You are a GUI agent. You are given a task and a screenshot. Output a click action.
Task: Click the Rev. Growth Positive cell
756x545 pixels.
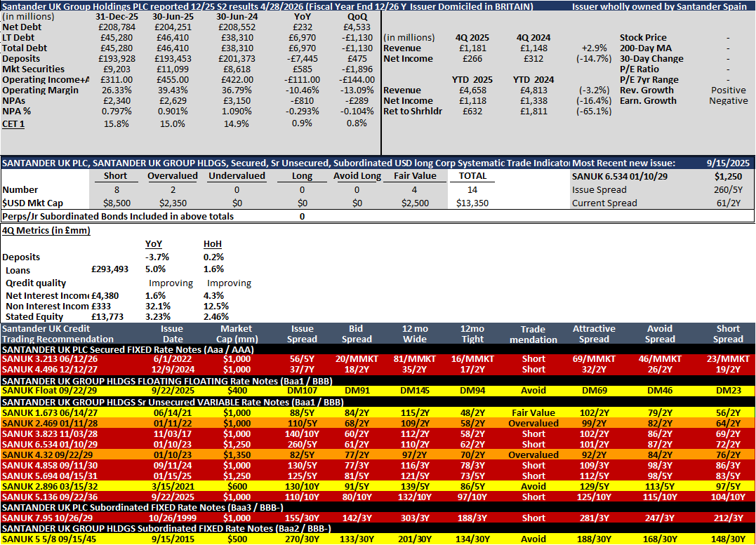pos(728,90)
